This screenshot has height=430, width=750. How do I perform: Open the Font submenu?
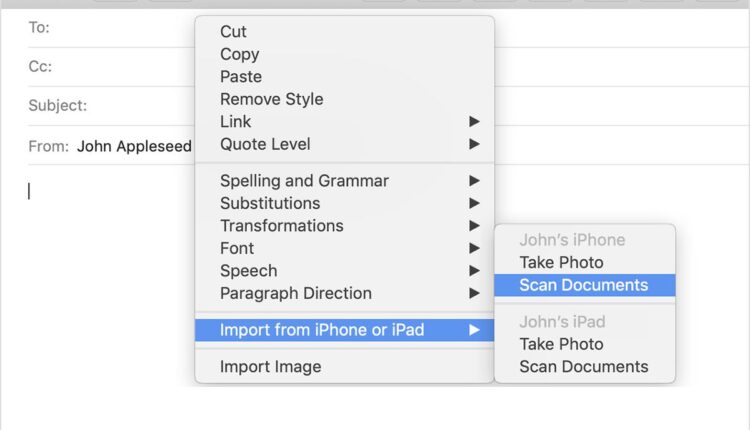(237, 248)
